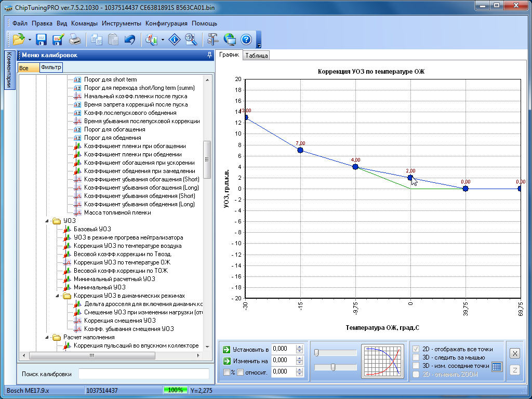
Task: Click the blue floppy Save icon
Action: pos(42,39)
